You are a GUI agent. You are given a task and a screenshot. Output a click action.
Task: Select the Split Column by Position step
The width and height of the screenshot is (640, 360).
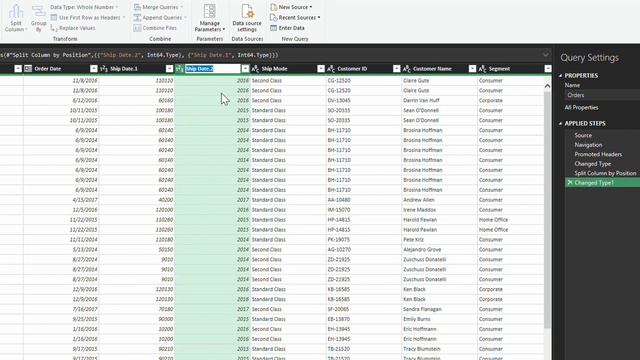tap(605, 173)
